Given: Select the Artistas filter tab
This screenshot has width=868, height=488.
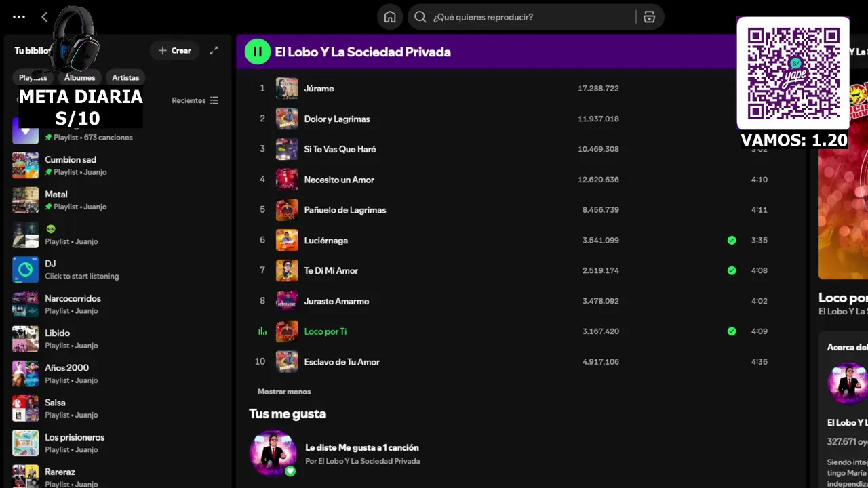Looking at the screenshot, I should pyautogui.click(x=125, y=77).
